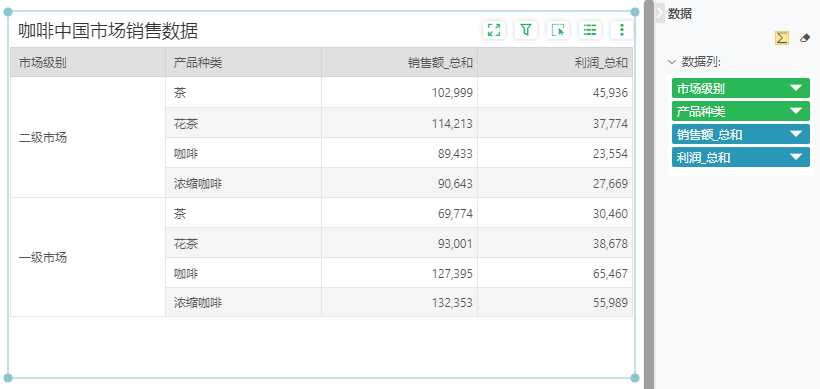The height and width of the screenshot is (389, 820).
Task: Click sales value 114,213
Action: [x=452, y=123]
